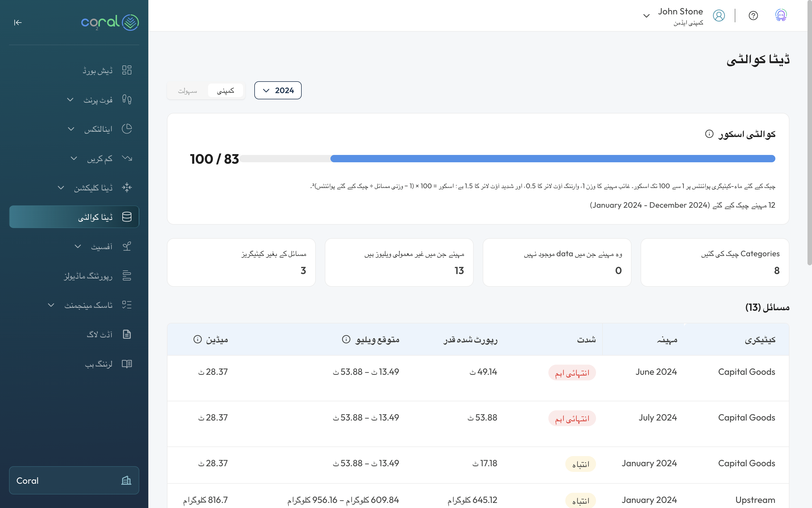Screen dimensions: 812x508
Task: Click the critical badge in June 2024 row
Action: tap(572, 373)
